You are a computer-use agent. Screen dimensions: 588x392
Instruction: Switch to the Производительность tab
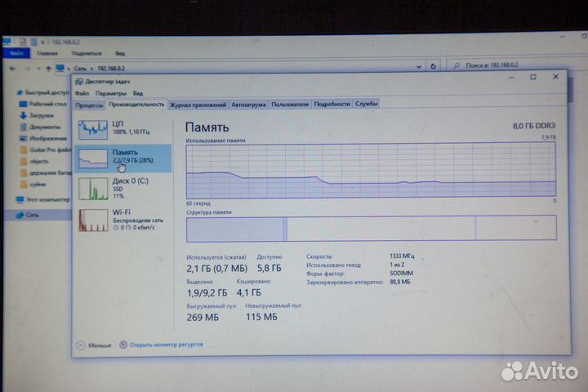[x=136, y=104]
